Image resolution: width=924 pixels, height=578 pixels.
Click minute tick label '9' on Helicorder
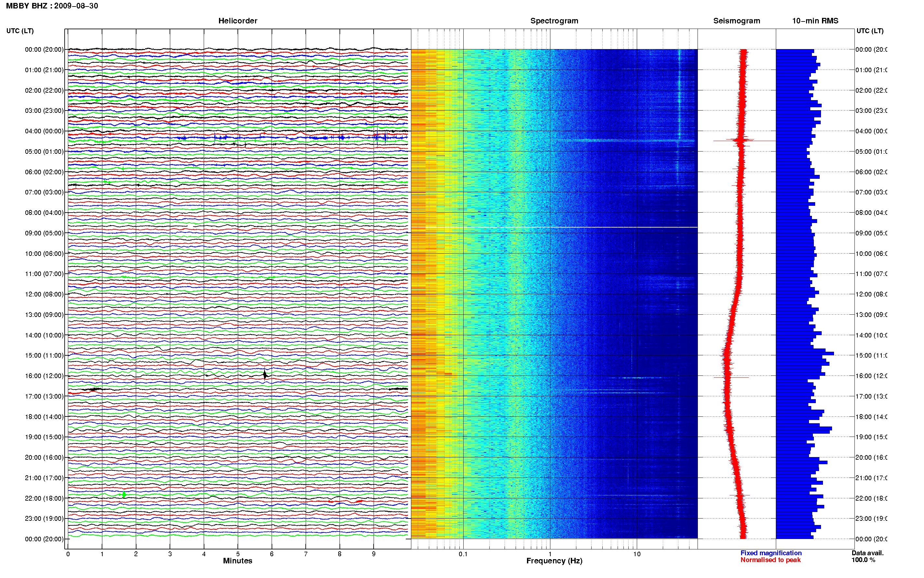coord(374,554)
